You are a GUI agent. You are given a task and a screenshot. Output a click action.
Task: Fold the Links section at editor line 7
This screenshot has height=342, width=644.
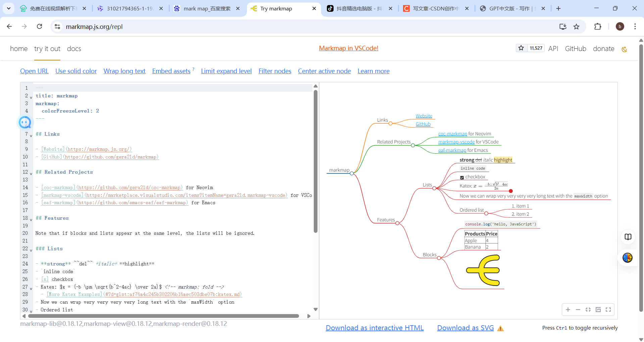pos(31,136)
